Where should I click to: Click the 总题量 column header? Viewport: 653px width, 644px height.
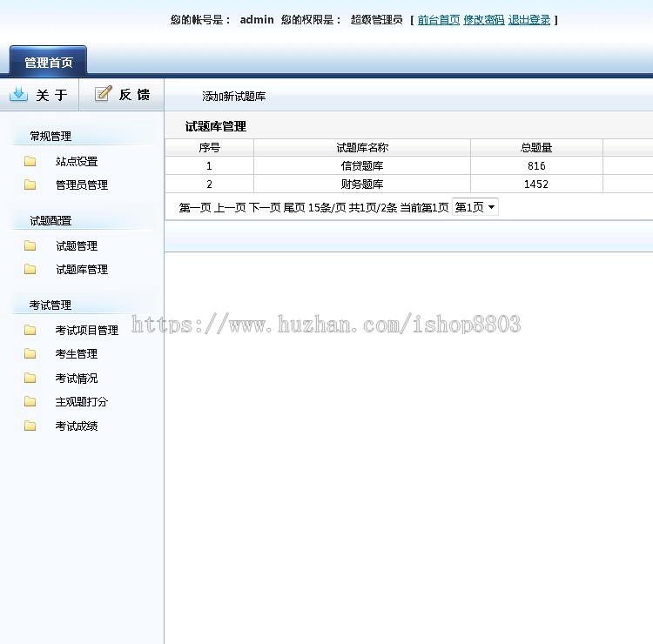(x=536, y=147)
